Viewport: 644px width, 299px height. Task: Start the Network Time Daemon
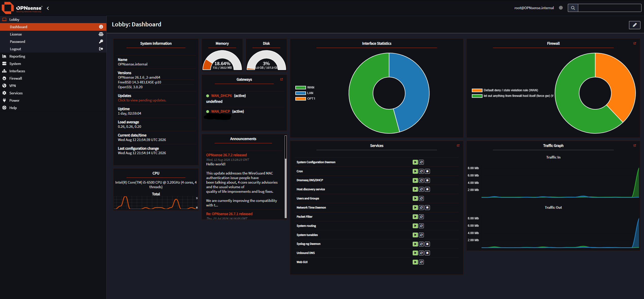click(415, 208)
